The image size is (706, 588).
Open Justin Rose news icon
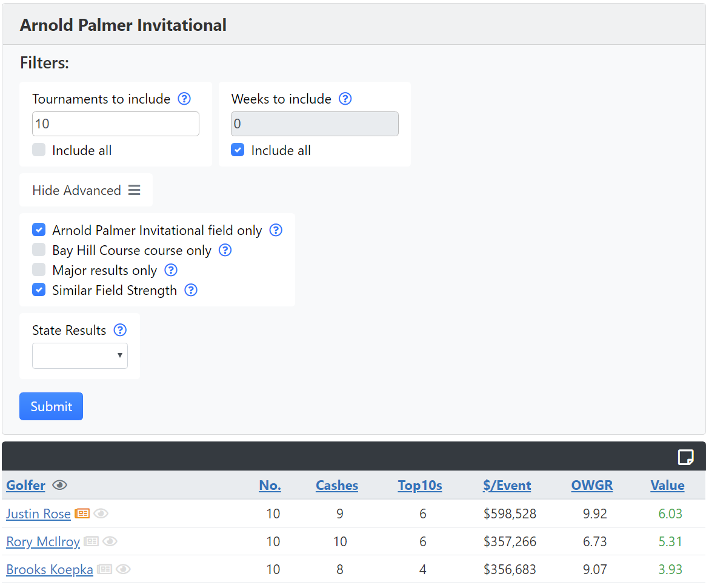tap(82, 514)
